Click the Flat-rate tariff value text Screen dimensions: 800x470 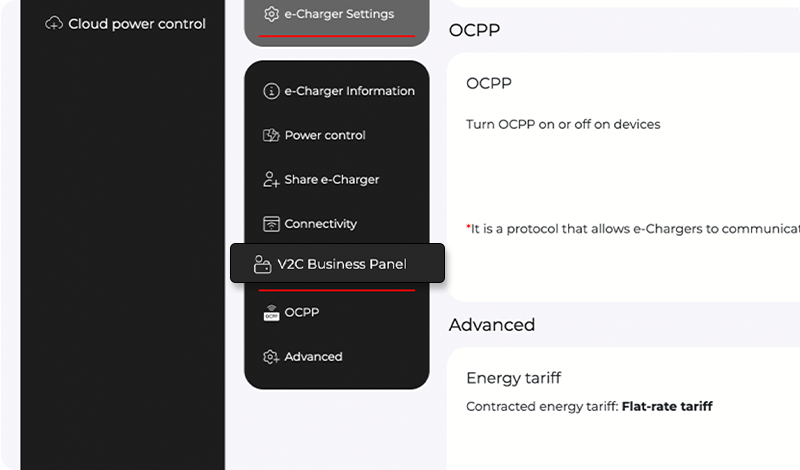[667, 407]
